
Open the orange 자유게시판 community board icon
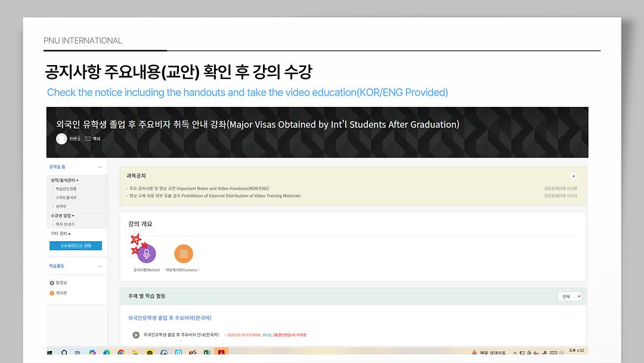click(183, 254)
